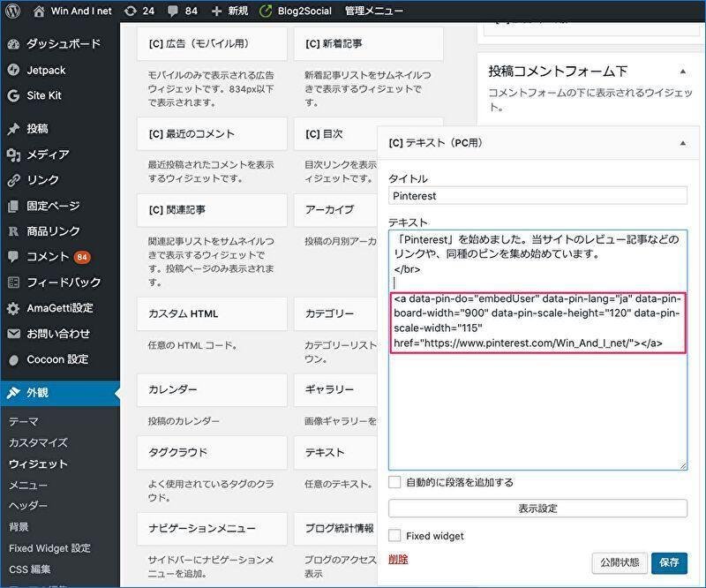Screen dimensions: 706x588
Task: Click the updates icon showing 24
Action: point(130,11)
